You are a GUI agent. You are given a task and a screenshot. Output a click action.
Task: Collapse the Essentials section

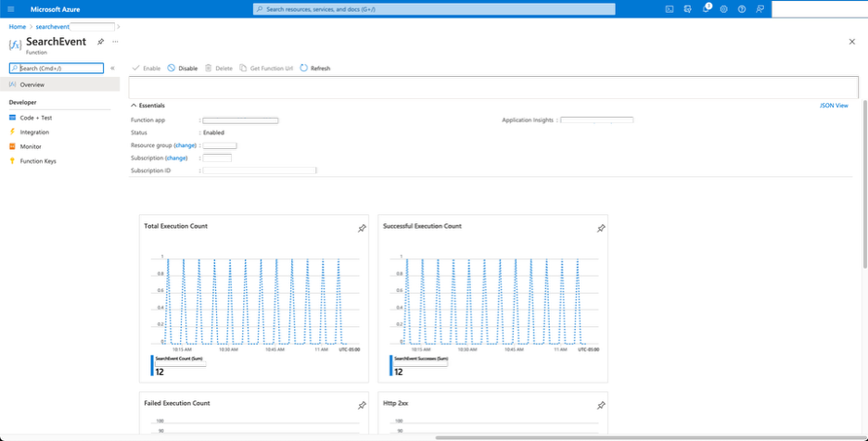147,105
